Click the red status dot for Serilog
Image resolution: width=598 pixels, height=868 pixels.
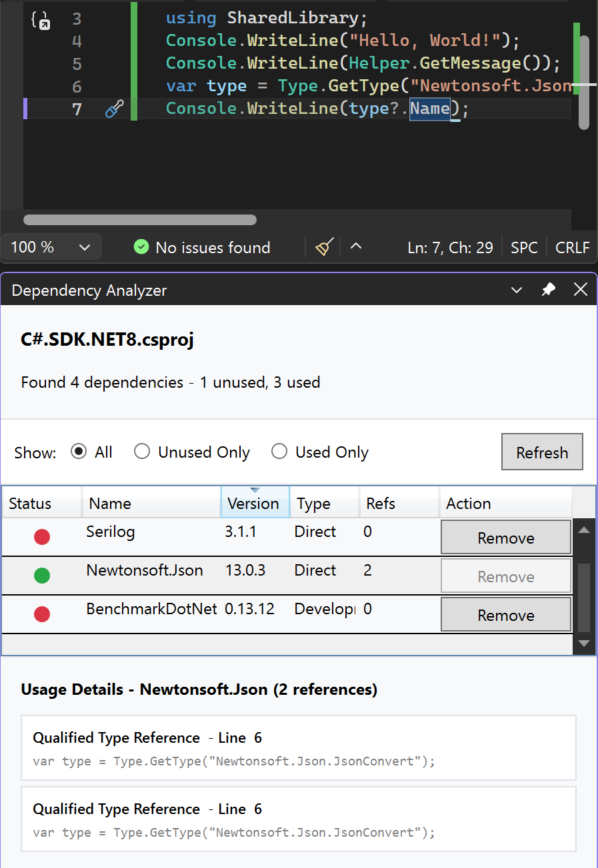(x=42, y=537)
